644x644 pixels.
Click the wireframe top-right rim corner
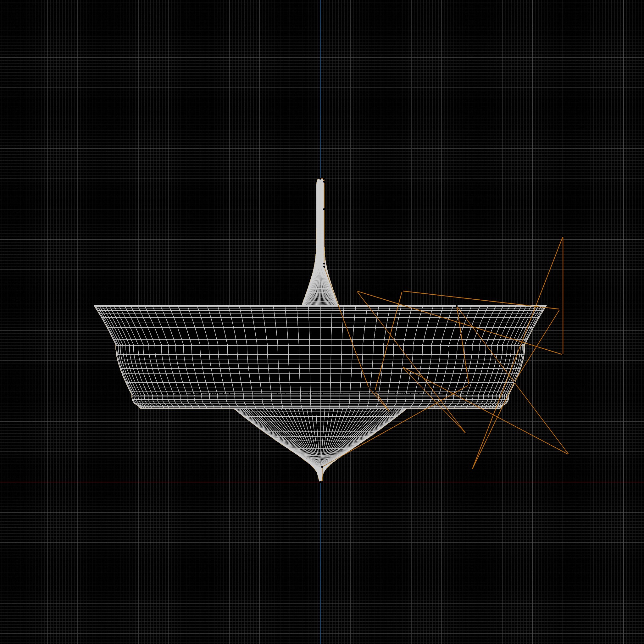(x=545, y=306)
